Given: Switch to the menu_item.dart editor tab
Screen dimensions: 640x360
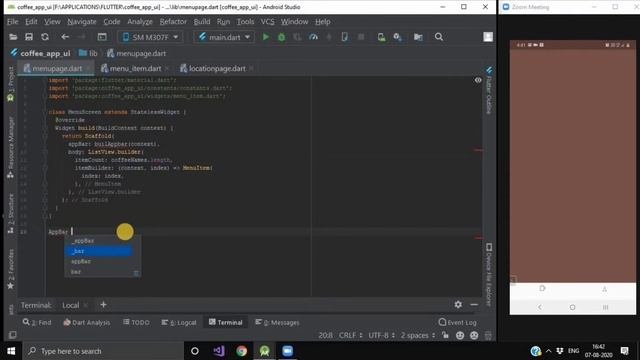Looking at the screenshot, I should 135,69.
